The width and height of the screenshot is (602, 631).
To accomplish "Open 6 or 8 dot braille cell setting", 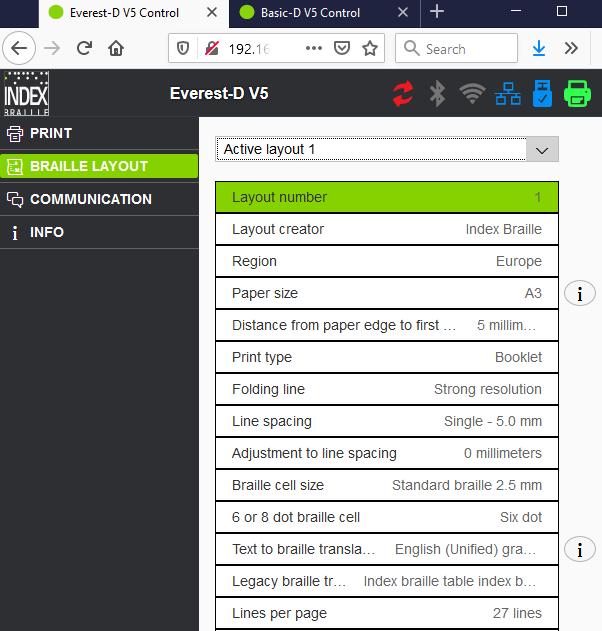I will click(x=387, y=517).
